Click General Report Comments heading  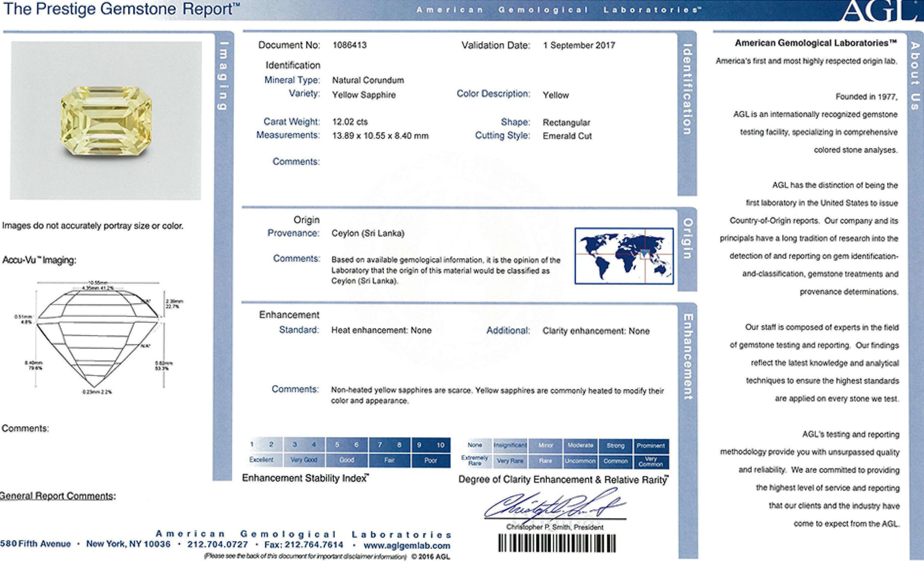point(58,496)
